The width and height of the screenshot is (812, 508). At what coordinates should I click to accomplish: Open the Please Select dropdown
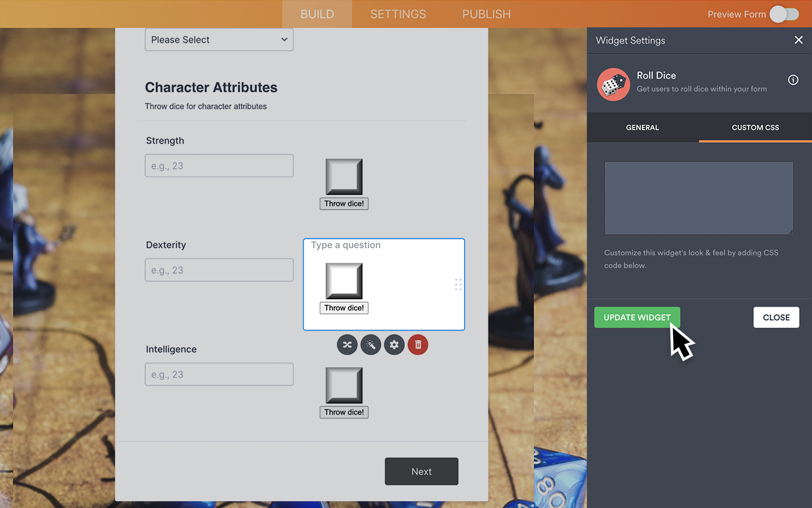pos(219,39)
